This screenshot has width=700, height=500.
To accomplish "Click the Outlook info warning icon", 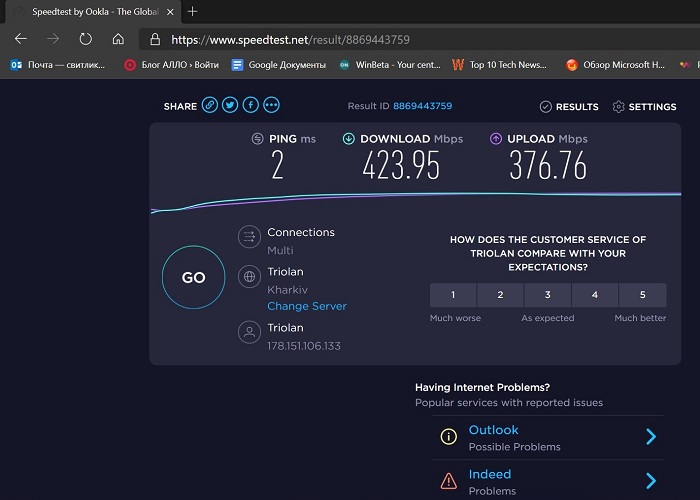I will coord(449,436).
